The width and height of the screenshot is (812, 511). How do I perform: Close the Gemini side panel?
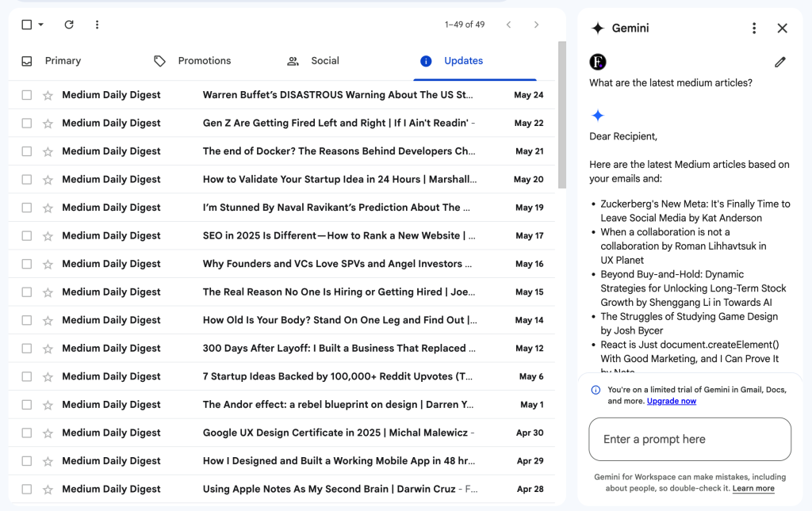pos(782,28)
